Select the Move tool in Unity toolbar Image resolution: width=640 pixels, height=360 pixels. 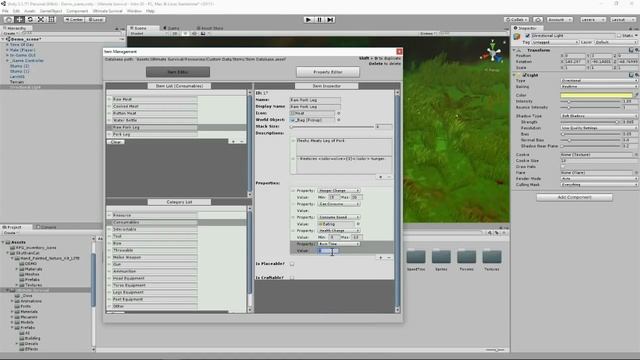pyautogui.click(x=19, y=20)
